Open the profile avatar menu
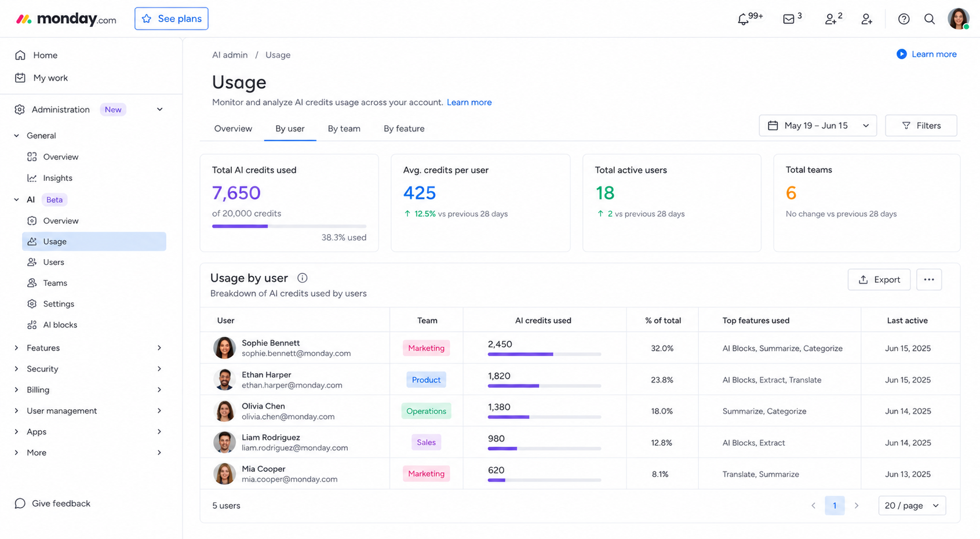The height and width of the screenshot is (539, 980). [959, 19]
